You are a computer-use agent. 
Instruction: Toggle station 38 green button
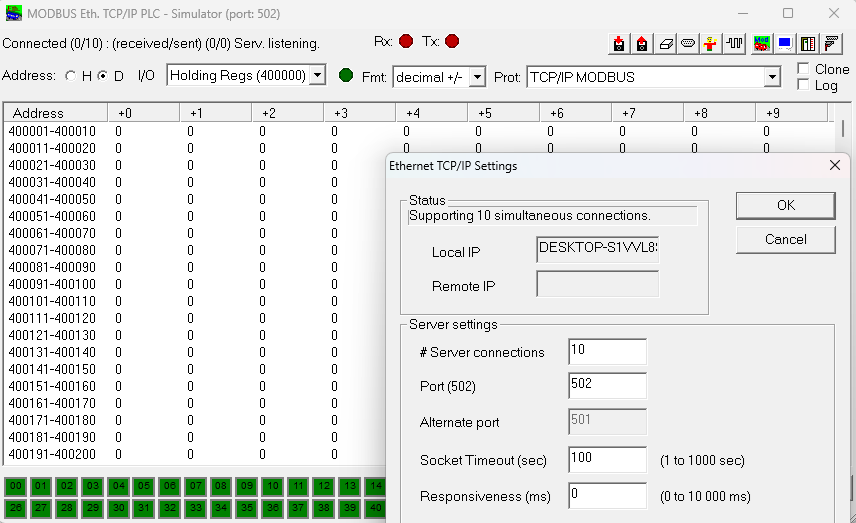(x=324, y=508)
